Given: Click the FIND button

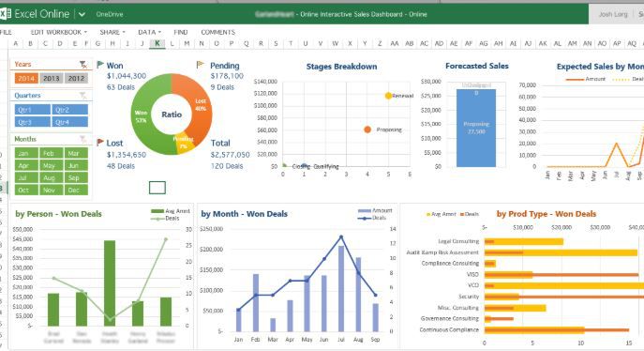Looking at the screenshot, I should point(181,32).
